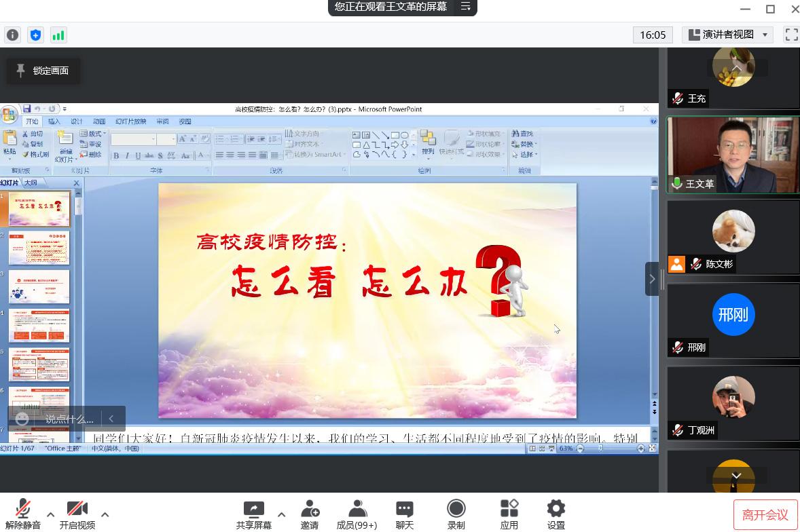The image size is (800, 532).
Task: Click the meeting info icon
Action: coord(12,35)
